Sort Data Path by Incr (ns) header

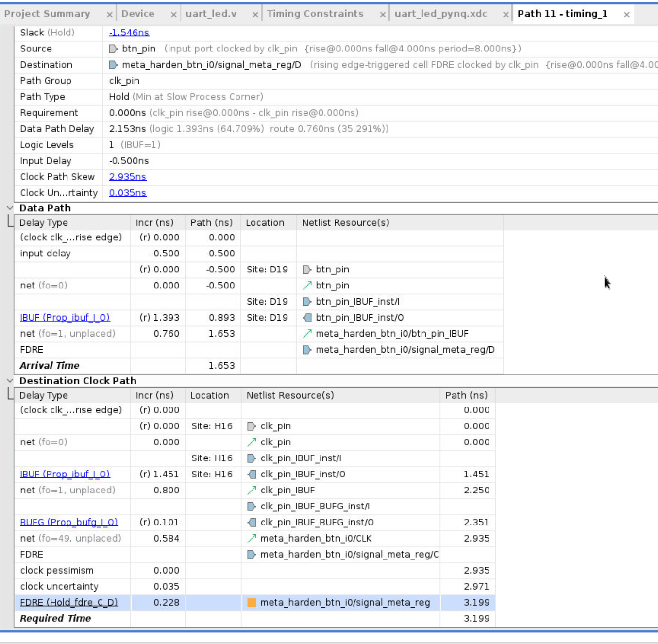[158, 222]
